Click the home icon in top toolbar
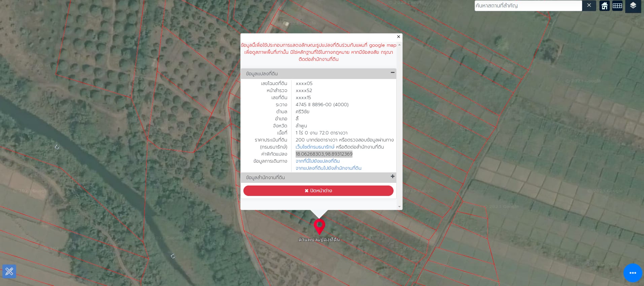 coord(605,6)
